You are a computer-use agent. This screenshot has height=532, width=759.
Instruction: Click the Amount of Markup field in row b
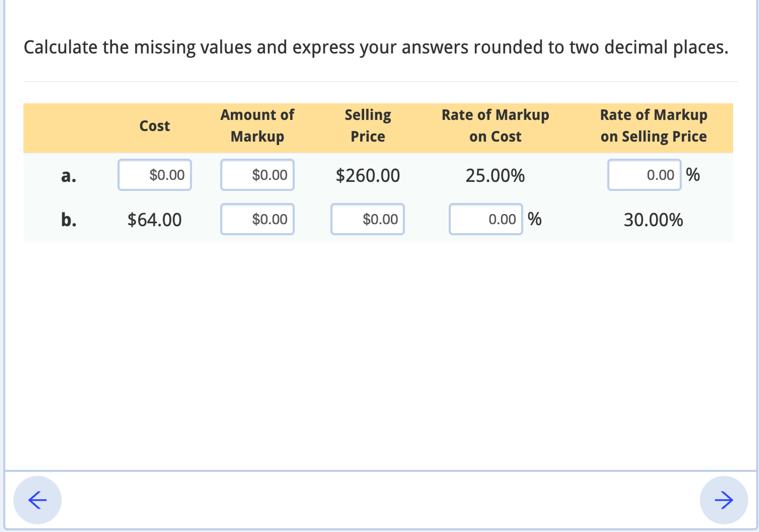257,219
